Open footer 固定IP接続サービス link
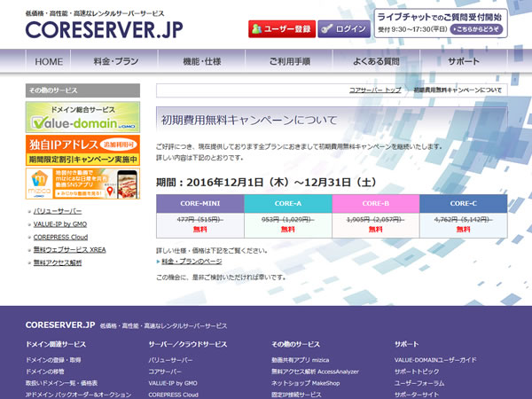This screenshot has height=399, width=532. click(296, 395)
